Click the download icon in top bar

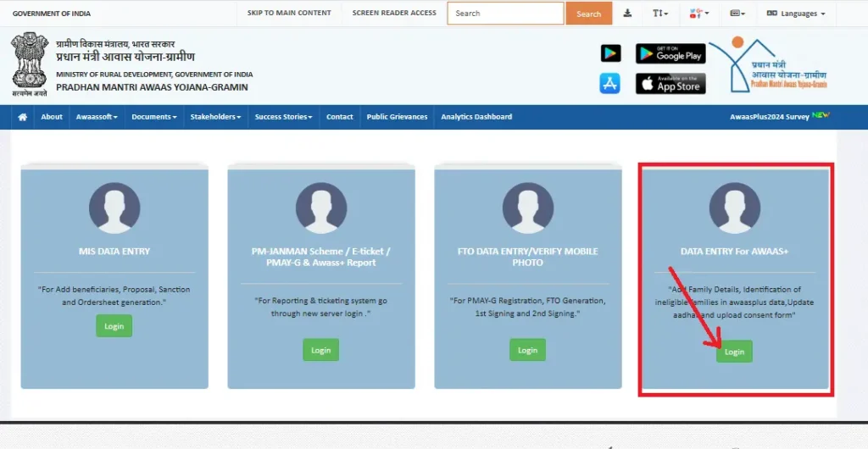pyautogui.click(x=627, y=14)
